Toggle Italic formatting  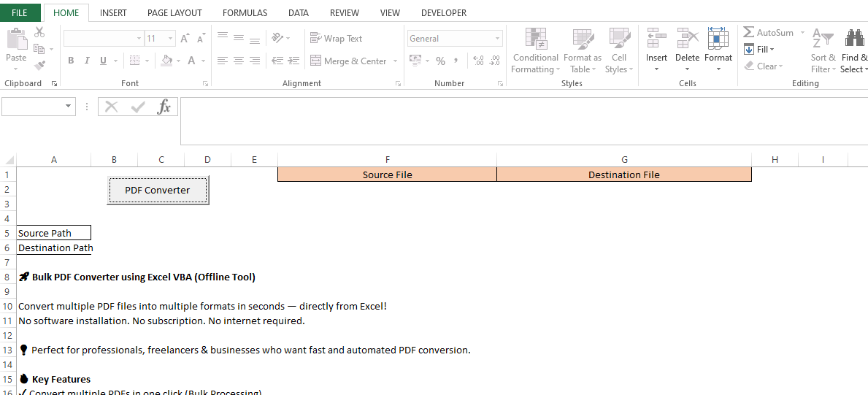point(87,61)
